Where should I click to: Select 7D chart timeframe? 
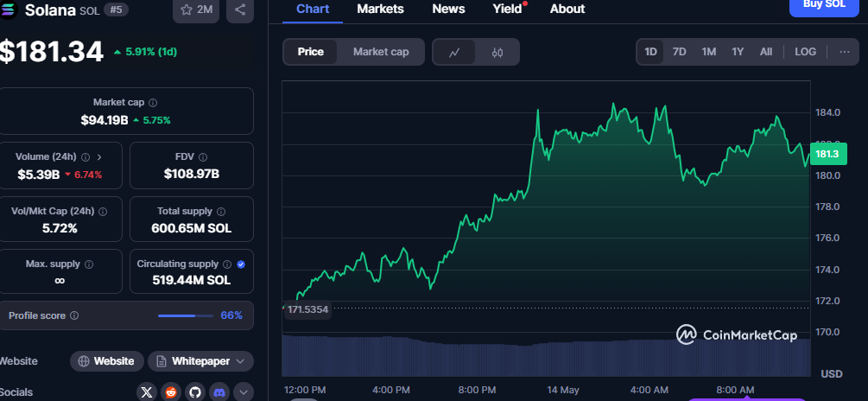679,52
